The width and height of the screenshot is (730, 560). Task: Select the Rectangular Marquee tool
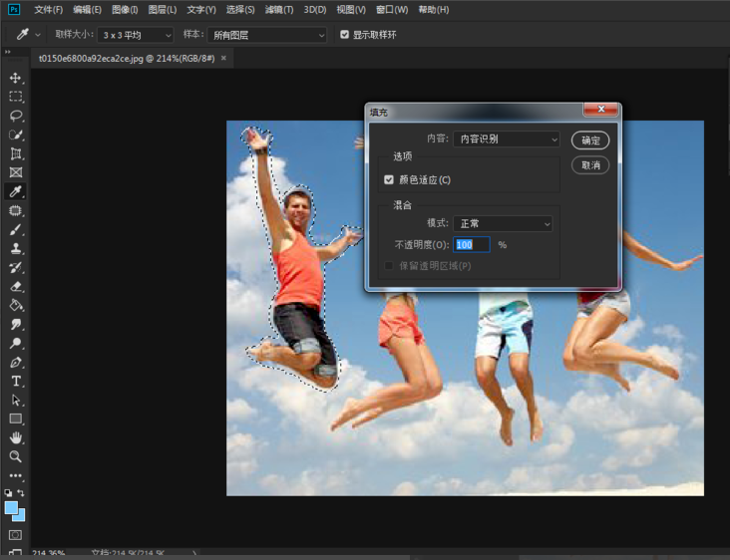coord(16,98)
